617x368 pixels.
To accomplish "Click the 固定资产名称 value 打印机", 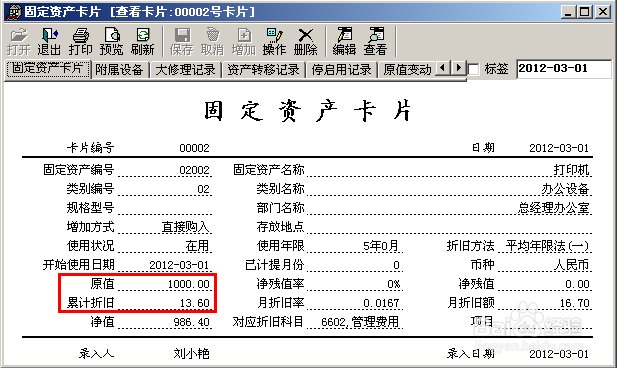I will click(x=571, y=170).
